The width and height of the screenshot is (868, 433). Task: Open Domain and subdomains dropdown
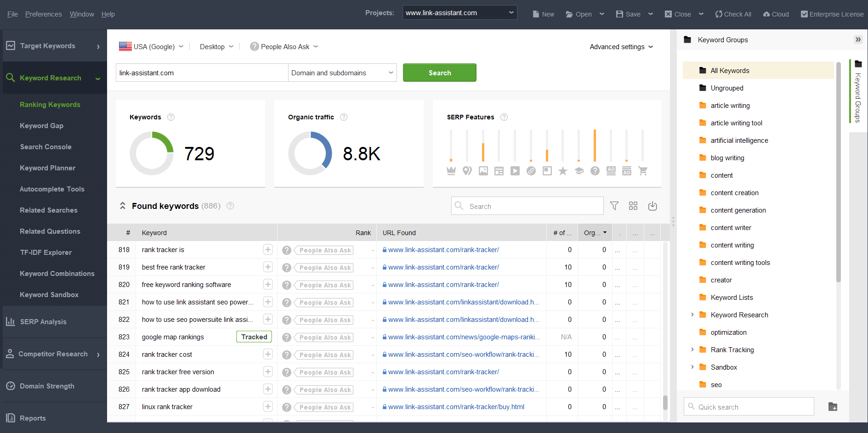tap(342, 73)
